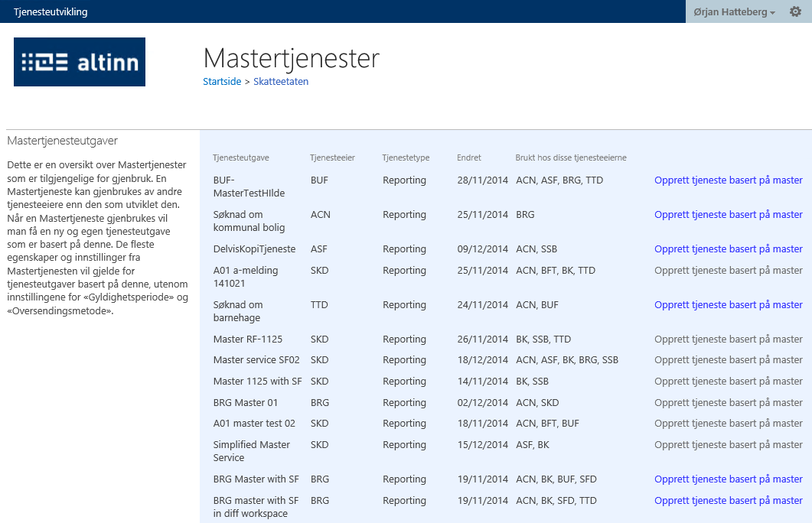Viewport: 812px width, 523px height.
Task: Click the Altinn logo
Action: click(x=80, y=62)
